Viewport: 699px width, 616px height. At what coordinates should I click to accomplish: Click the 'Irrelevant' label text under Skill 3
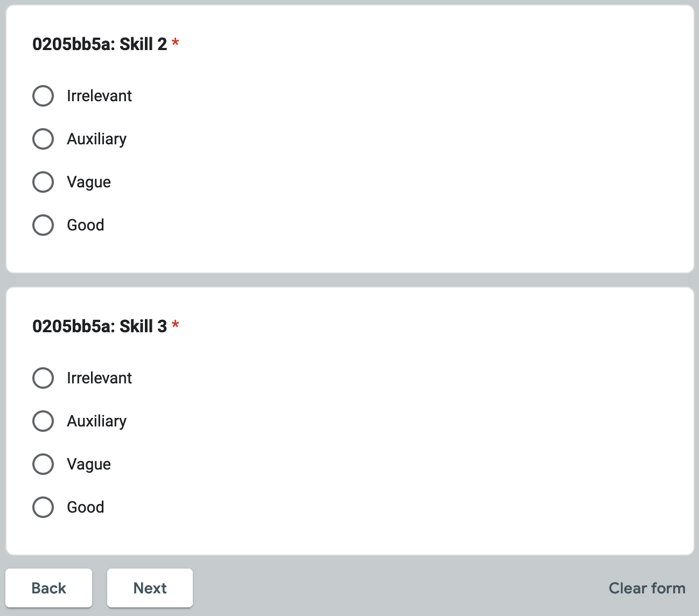[x=99, y=378]
